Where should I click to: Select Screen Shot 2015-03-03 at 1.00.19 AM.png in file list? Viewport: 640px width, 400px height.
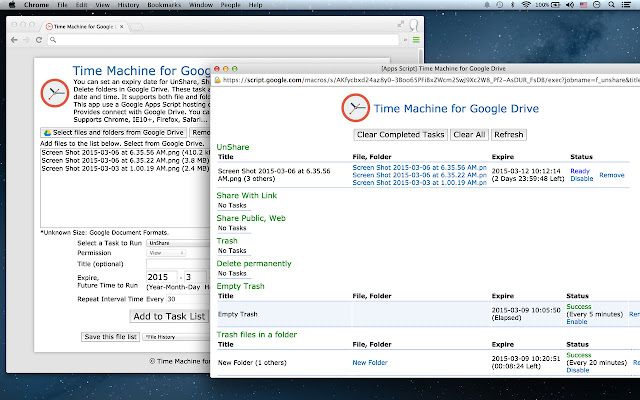(x=125, y=168)
